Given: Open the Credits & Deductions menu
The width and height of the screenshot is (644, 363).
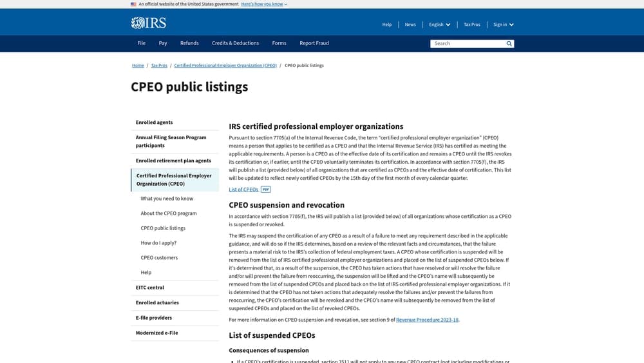Looking at the screenshot, I should (235, 43).
